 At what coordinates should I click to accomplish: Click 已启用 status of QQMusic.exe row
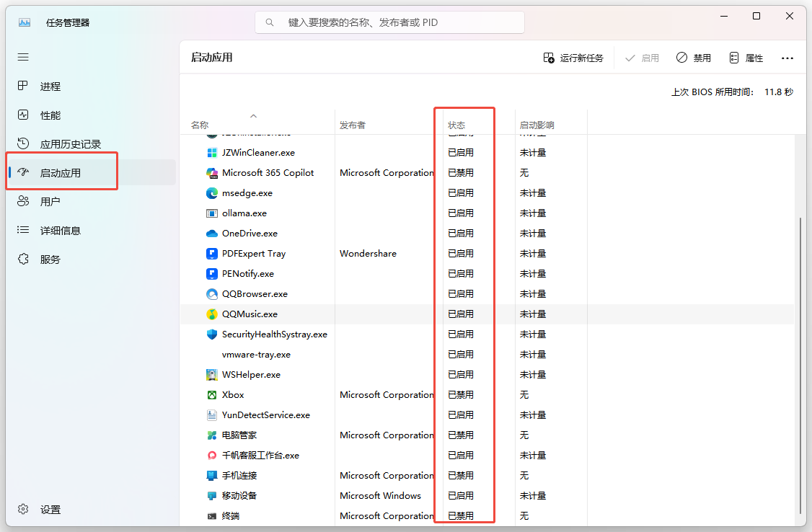[461, 314]
